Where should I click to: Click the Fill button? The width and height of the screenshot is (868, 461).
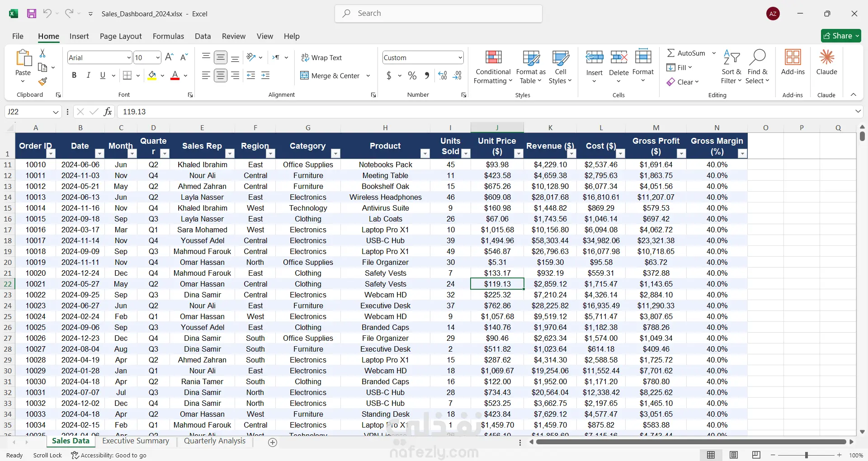(x=679, y=67)
